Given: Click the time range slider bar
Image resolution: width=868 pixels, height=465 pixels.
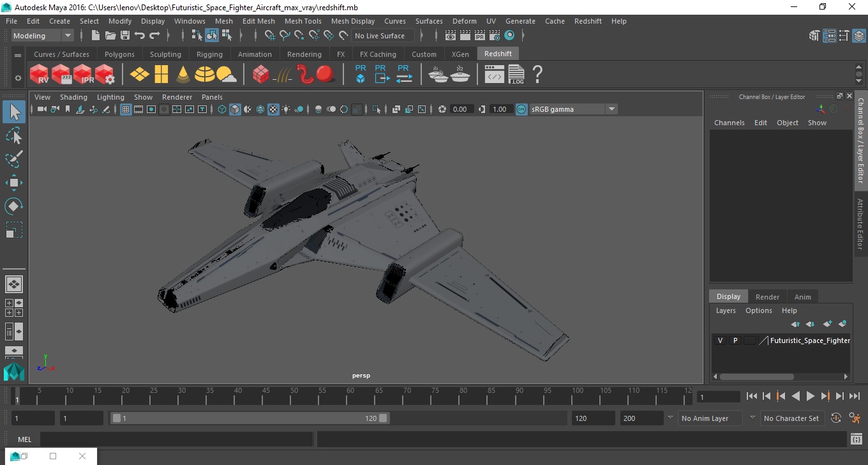Looking at the screenshot, I should [x=250, y=418].
